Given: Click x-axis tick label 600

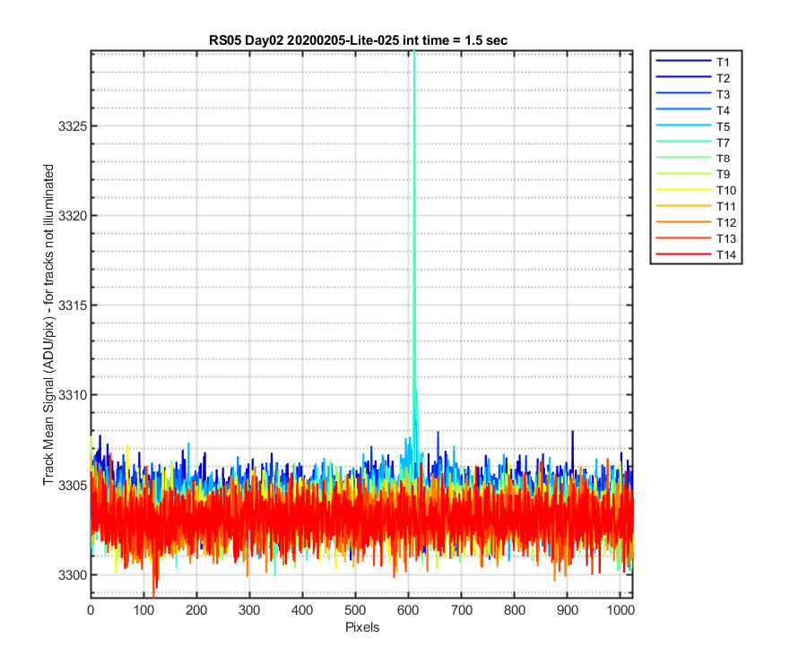Looking at the screenshot, I should click(408, 610).
